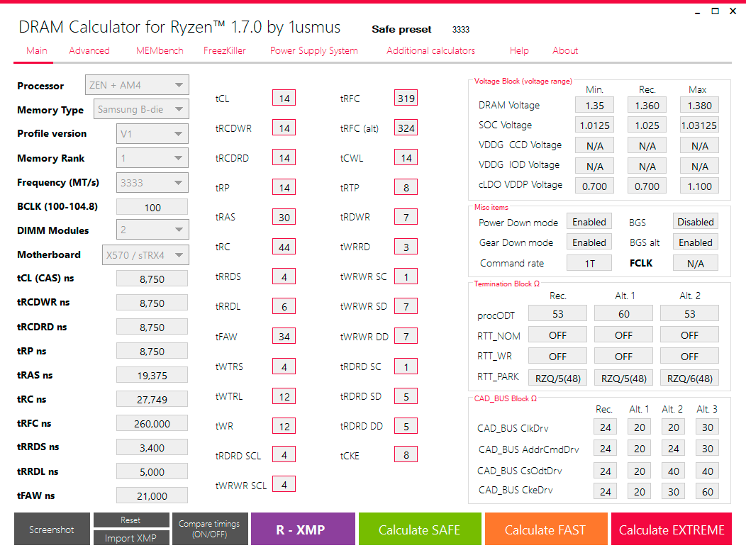
Task: Click the tRAS ns value 19,375
Action: [152, 376]
